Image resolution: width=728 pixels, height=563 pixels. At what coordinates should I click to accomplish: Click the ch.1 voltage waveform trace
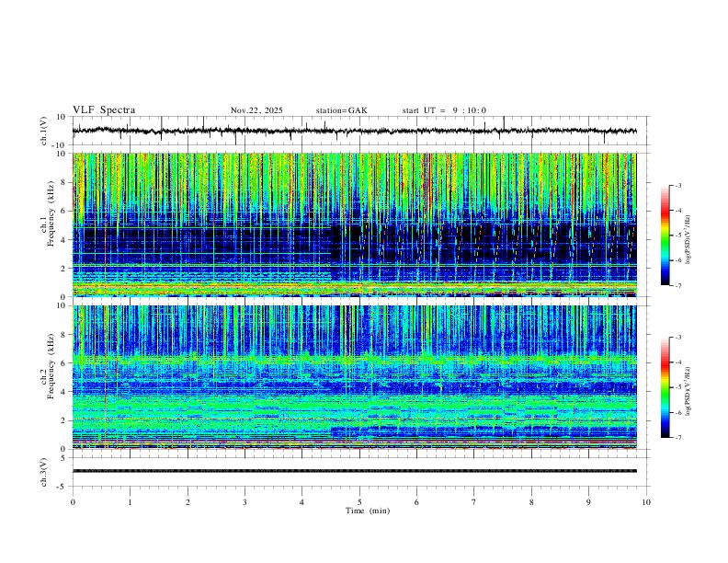tap(355, 131)
